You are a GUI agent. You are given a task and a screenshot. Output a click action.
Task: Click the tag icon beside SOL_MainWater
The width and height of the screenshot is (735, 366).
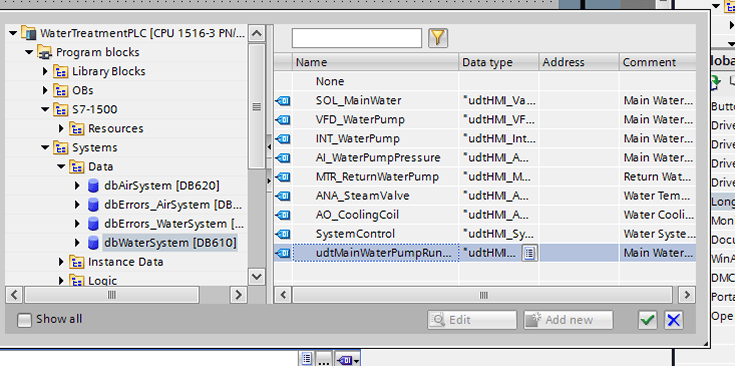(x=283, y=101)
